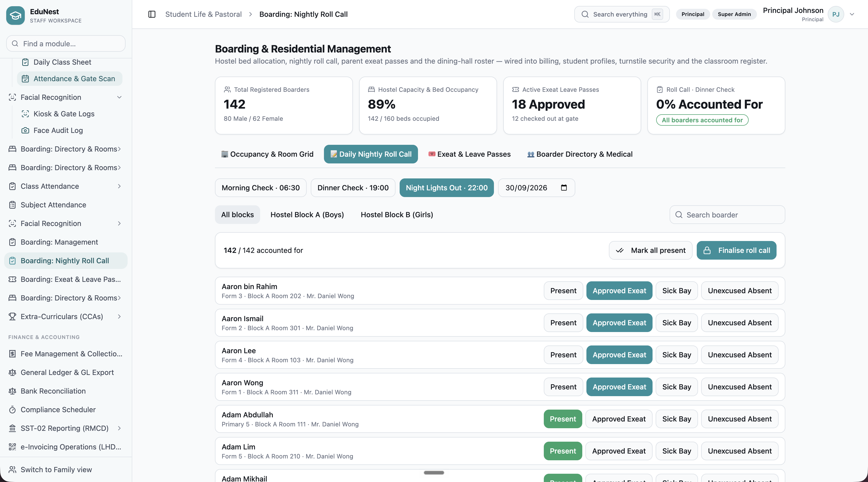Toggle the sidebar panel icon
This screenshot has height=482, width=868.
click(152, 14)
